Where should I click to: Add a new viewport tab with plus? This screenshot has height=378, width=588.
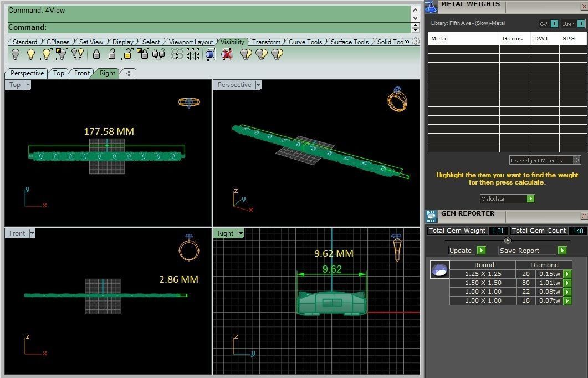(129, 74)
